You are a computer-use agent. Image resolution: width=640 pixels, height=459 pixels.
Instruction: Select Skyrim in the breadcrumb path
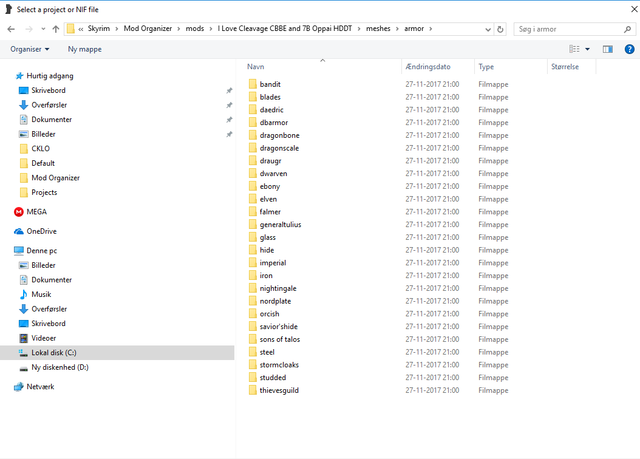click(99, 29)
